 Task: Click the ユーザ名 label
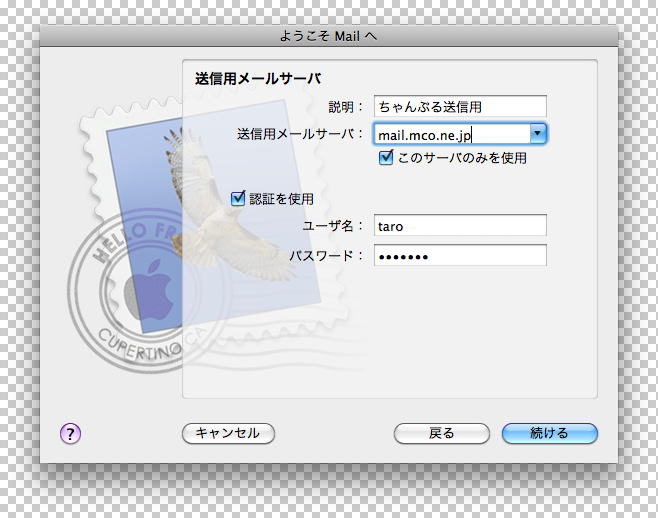click(x=332, y=226)
